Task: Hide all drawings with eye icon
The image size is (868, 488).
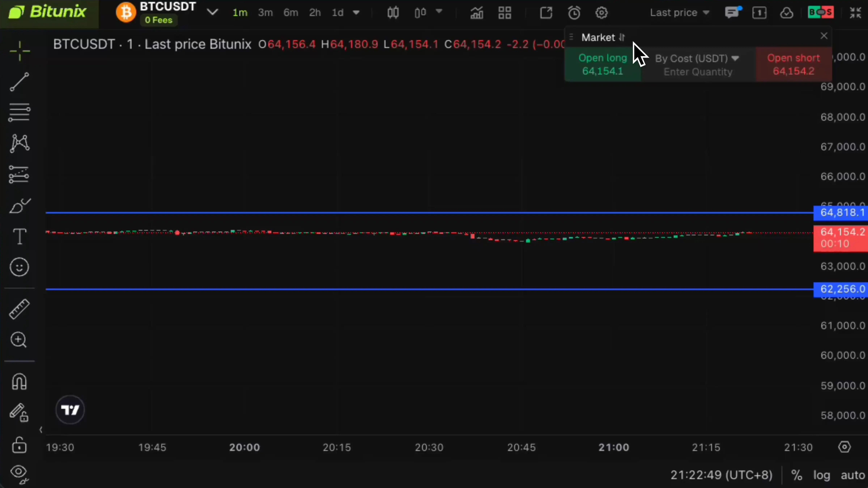Action: click(19, 474)
